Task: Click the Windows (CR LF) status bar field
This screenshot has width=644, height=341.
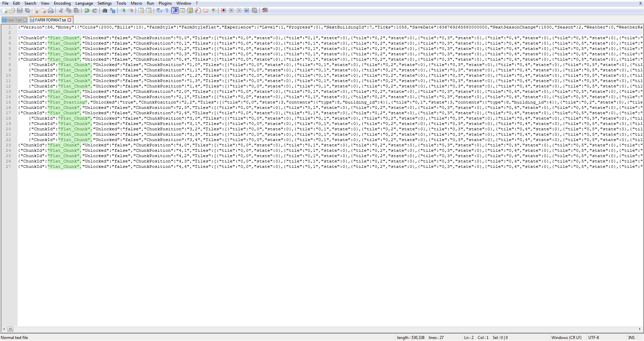Action: pos(567,338)
